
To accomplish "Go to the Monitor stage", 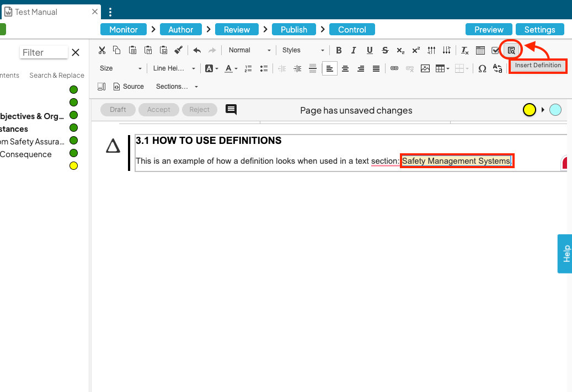I will (x=124, y=30).
